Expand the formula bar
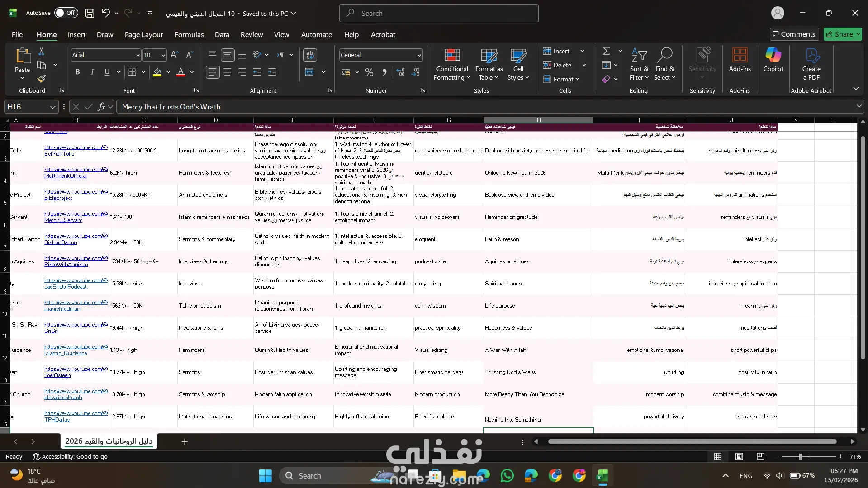 pyautogui.click(x=859, y=106)
